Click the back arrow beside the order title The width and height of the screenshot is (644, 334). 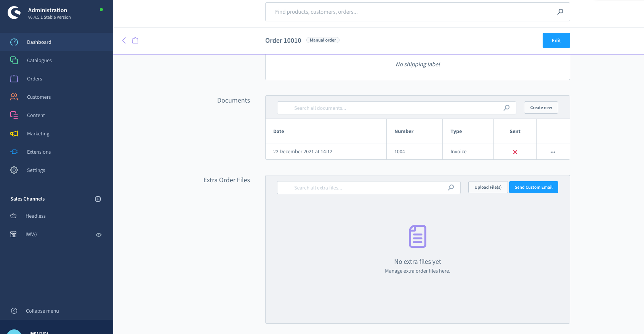[x=124, y=40]
